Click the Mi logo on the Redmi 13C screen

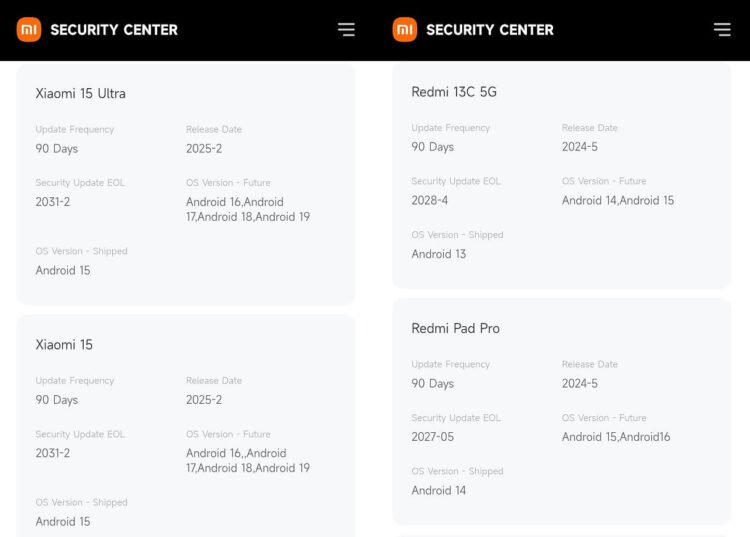[405, 29]
